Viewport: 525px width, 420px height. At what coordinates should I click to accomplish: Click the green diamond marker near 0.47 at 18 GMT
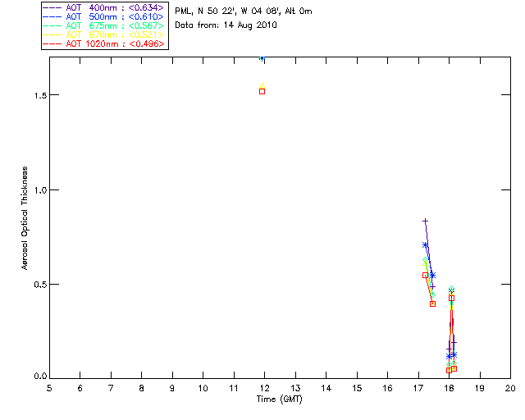coord(451,289)
